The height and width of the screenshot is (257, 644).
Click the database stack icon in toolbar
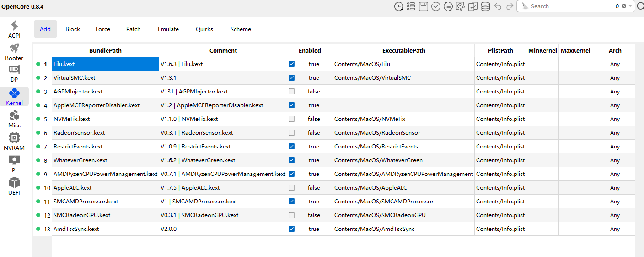[485, 6]
